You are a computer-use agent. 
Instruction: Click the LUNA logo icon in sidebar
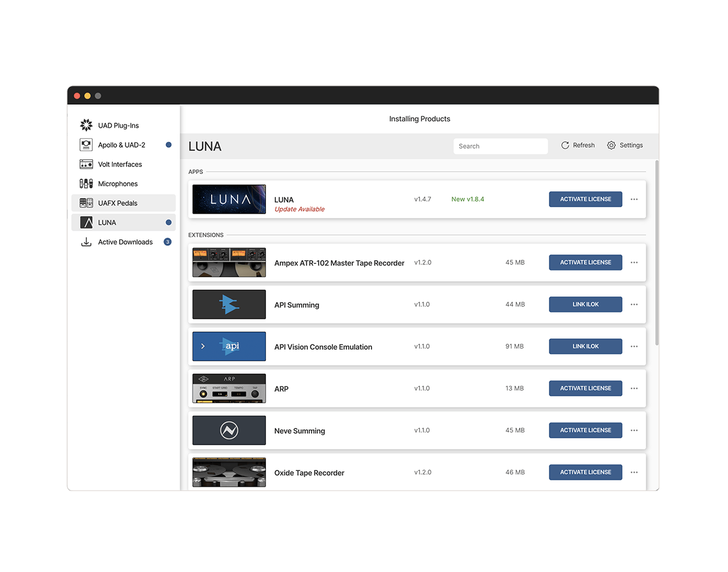pyautogui.click(x=86, y=222)
